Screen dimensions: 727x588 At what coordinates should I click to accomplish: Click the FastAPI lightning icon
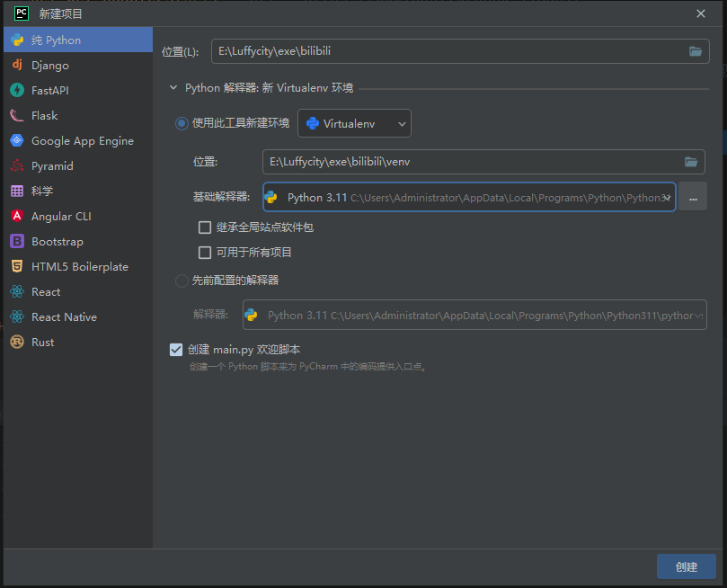point(17,90)
